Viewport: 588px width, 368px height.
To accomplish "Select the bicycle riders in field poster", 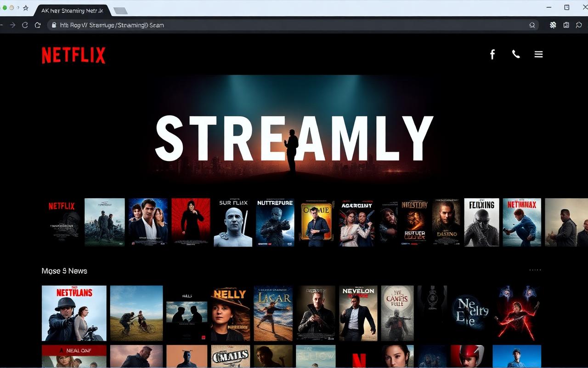I will 136,313.
